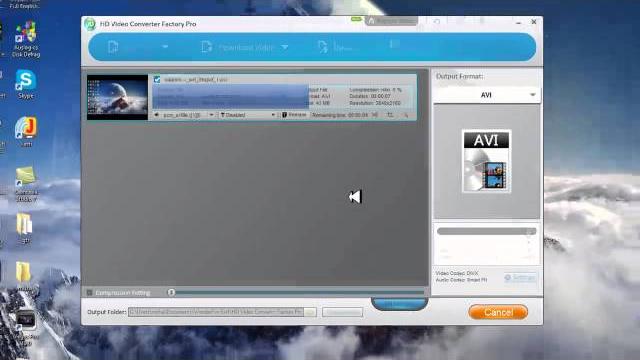Click the browse button beside output path
Screen dimensions: 640x360
[x=311, y=312]
